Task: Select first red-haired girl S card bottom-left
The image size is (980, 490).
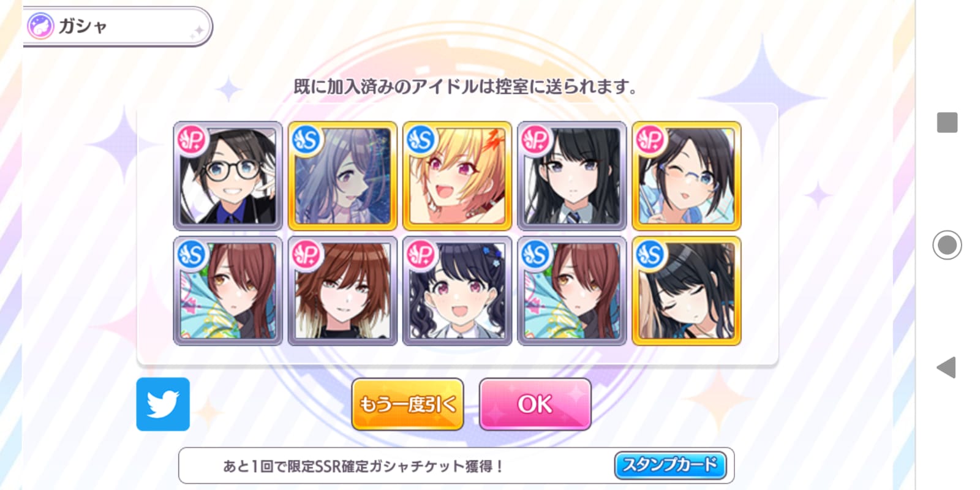Action: click(228, 291)
